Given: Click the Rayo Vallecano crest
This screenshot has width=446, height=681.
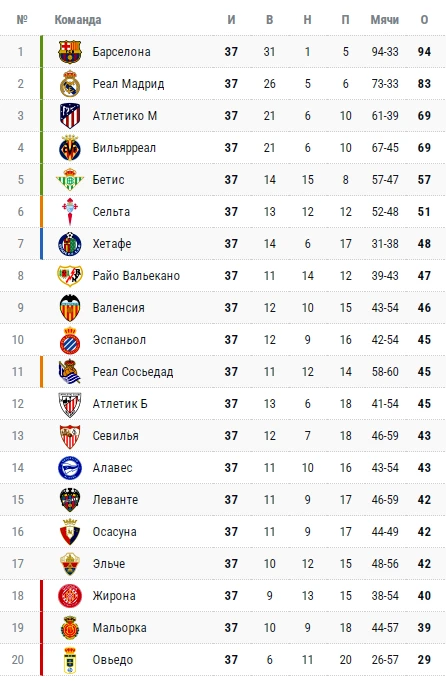Looking at the screenshot, I should click(70, 276).
